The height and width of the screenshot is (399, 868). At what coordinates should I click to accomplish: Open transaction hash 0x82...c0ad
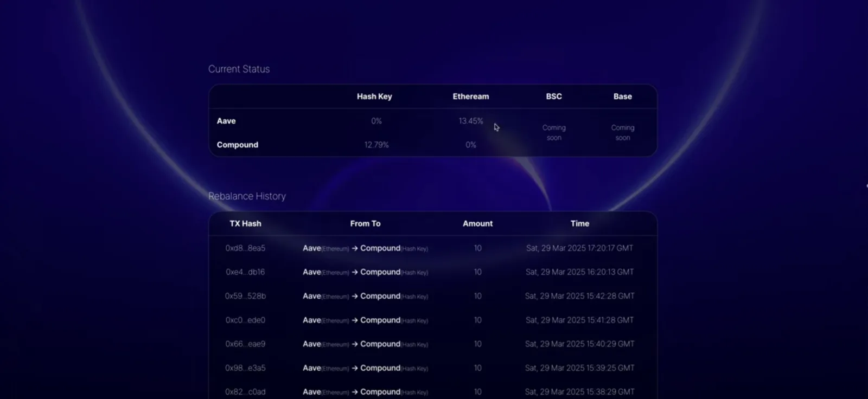(x=245, y=391)
